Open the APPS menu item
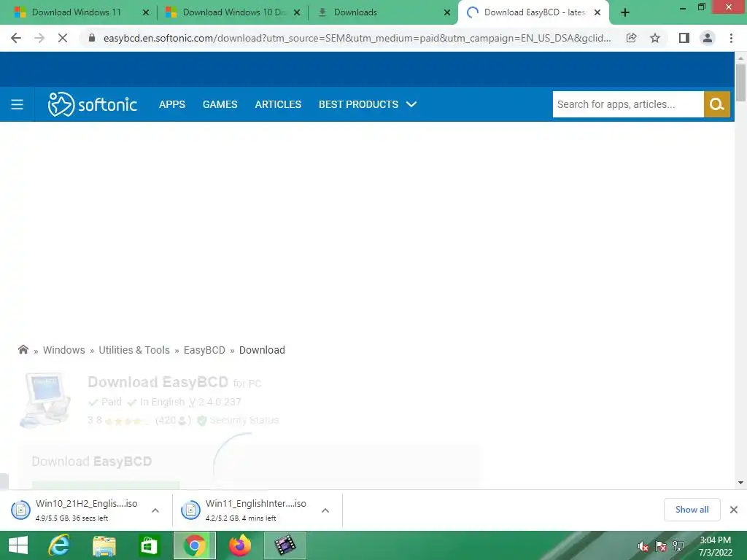 (x=172, y=104)
